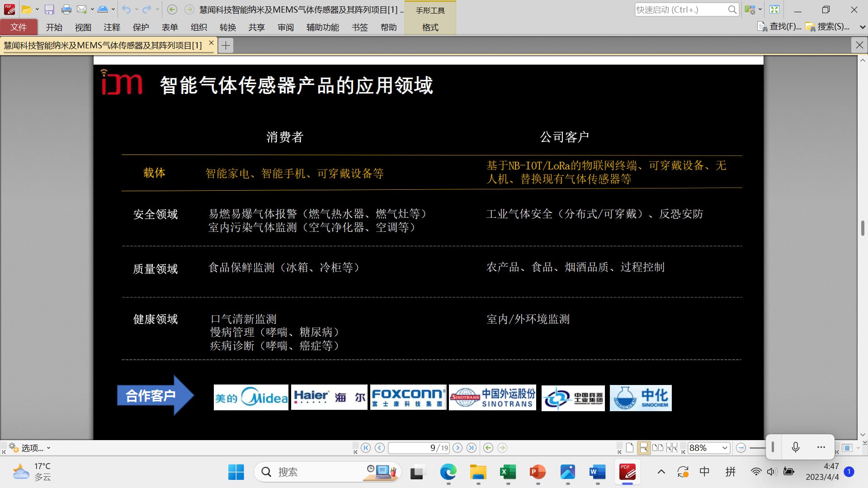Expand the open folder dropdown arrow

coord(37,9)
